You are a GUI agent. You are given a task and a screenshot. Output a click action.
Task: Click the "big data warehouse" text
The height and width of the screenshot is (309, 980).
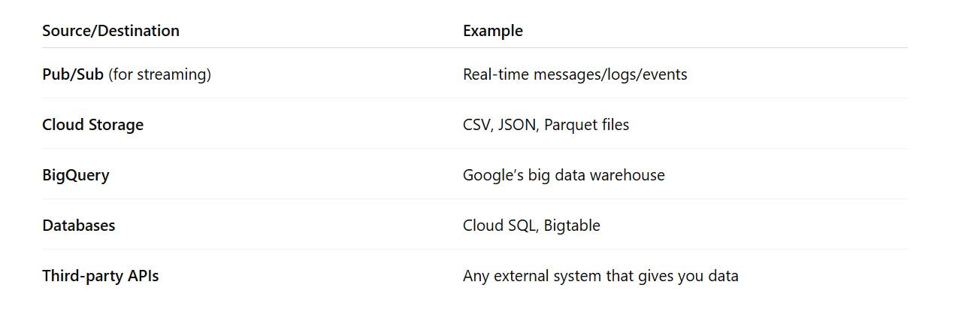pyautogui.click(x=596, y=175)
